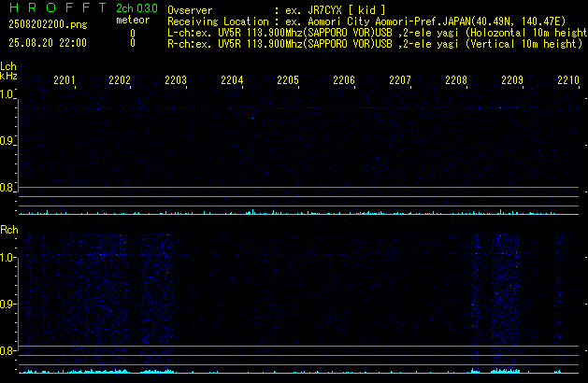The image size is (588, 383).
Task: Click the 2ch 0.3.0 version label
Action: 136,8
